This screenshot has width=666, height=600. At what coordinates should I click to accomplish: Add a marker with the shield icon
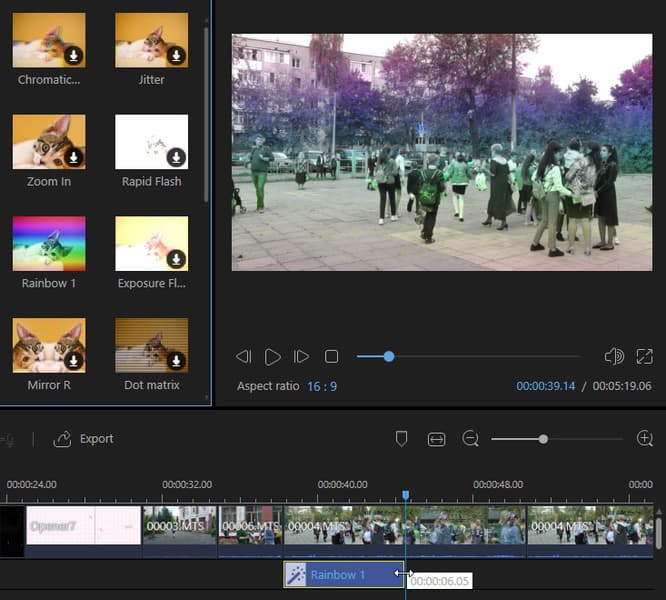click(401, 439)
